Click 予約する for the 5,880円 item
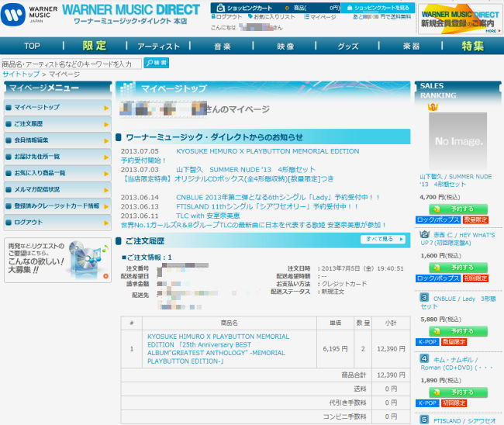 point(458,331)
